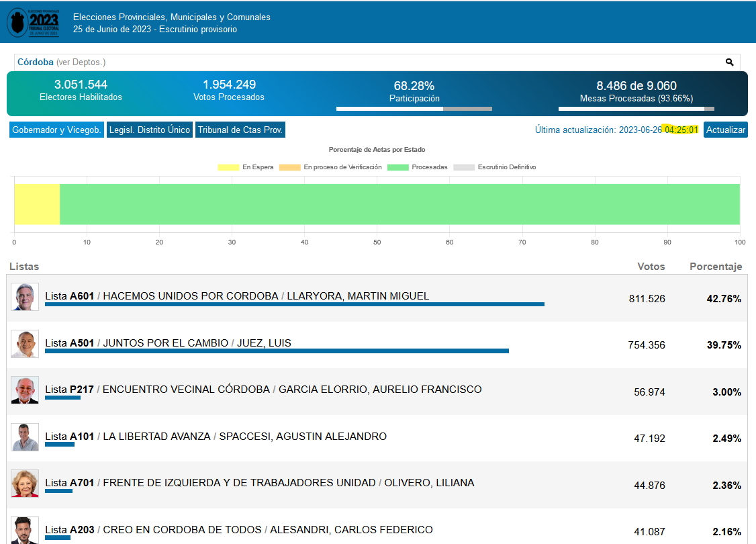The image size is (756, 544).
Task: Click the 754.356 votes value
Action: [647, 345]
